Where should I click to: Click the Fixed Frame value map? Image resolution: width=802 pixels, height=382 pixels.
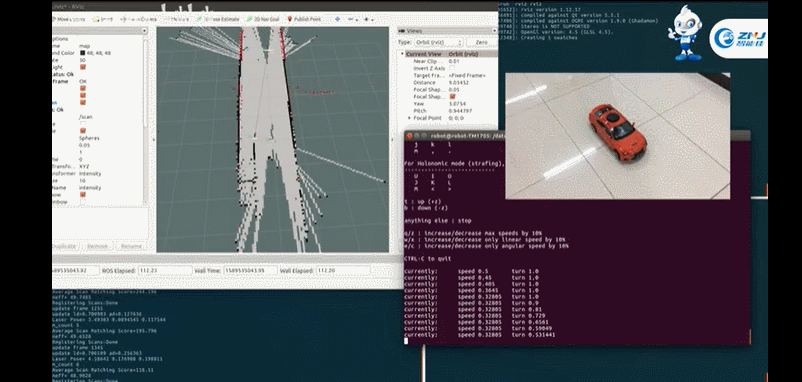pyautogui.click(x=84, y=46)
